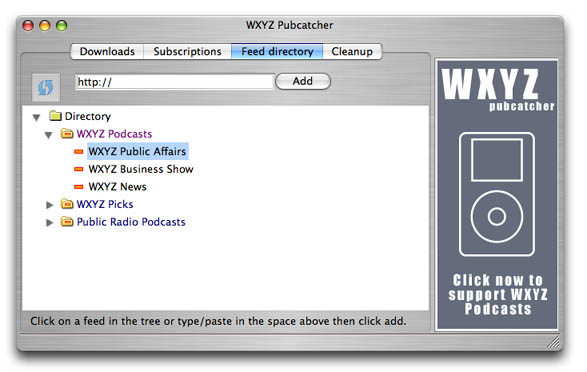
Task: Click the WXYZ pubcatcher support banner
Action: coord(497,195)
